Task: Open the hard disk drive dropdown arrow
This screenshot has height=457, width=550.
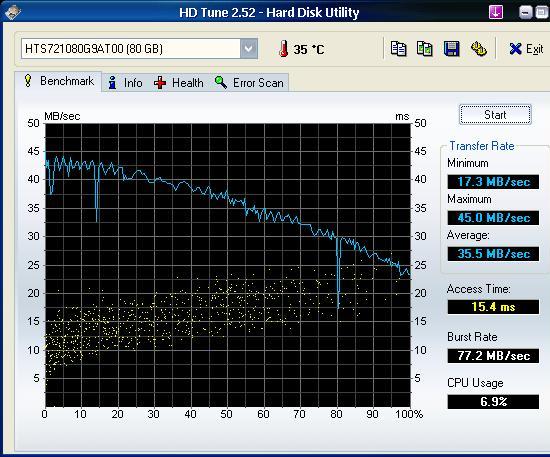Action: click(249, 48)
